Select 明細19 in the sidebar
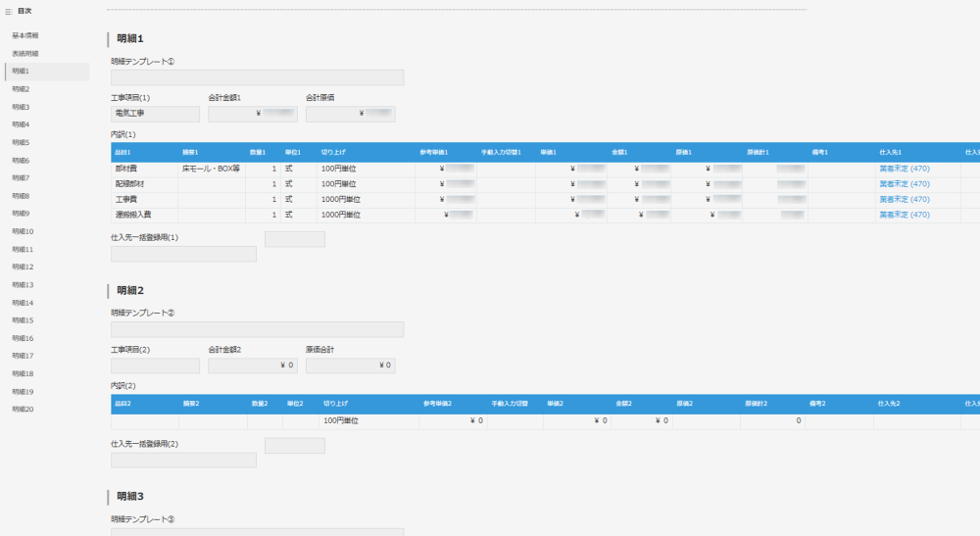The width and height of the screenshot is (980, 536). coord(23,392)
